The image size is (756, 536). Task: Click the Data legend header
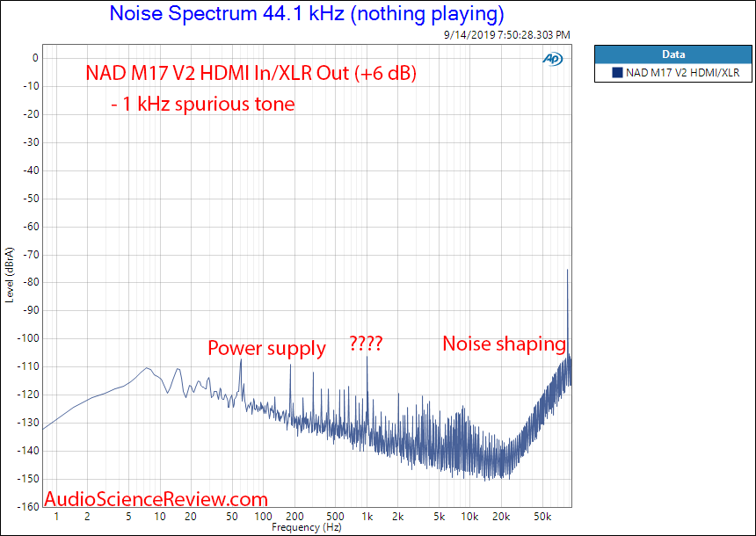pyautogui.click(x=673, y=54)
